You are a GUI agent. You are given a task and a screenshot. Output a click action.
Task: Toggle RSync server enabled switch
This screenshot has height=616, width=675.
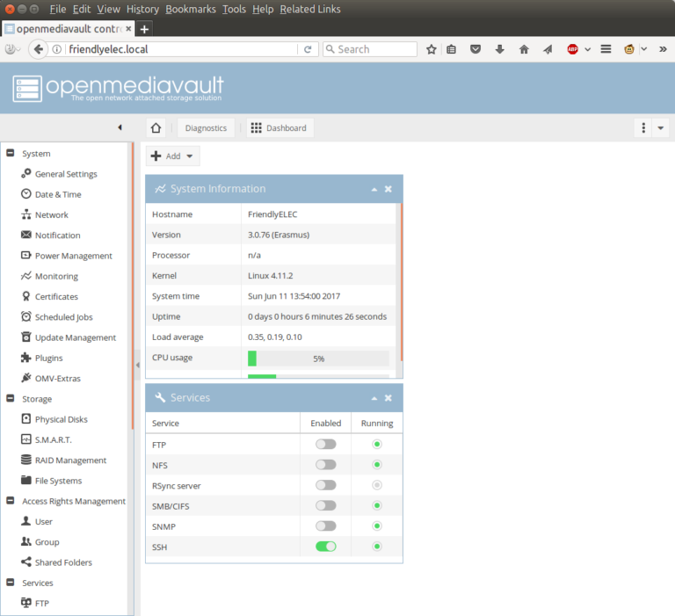coord(326,485)
